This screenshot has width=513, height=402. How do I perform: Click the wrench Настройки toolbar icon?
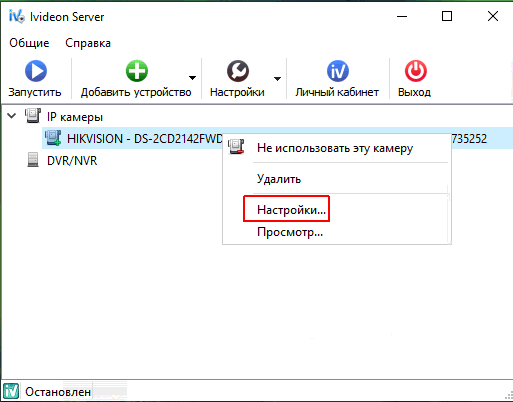click(x=238, y=71)
